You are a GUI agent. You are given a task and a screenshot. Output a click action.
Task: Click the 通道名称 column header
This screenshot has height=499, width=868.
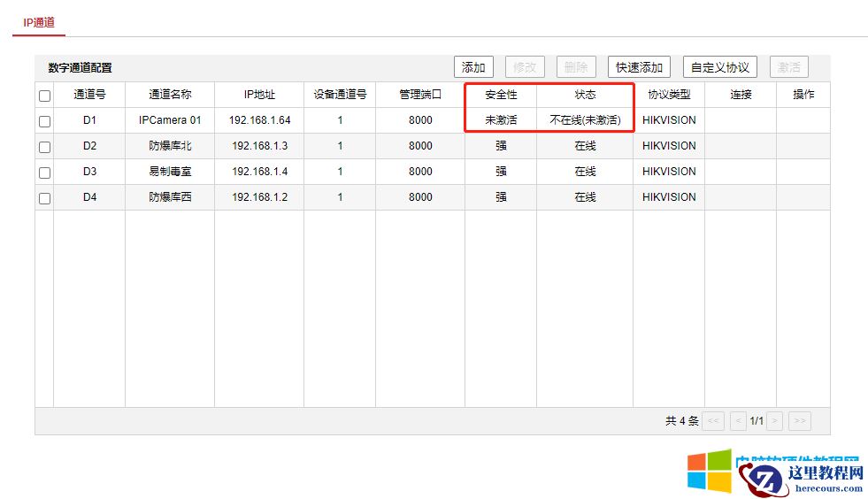tap(170, 95)
